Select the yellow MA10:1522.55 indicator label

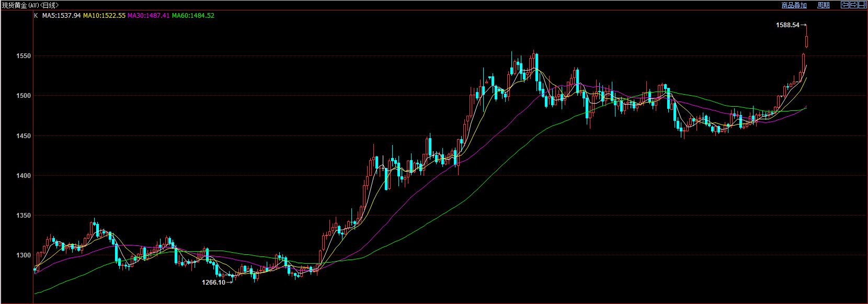[x=104, y=16]
